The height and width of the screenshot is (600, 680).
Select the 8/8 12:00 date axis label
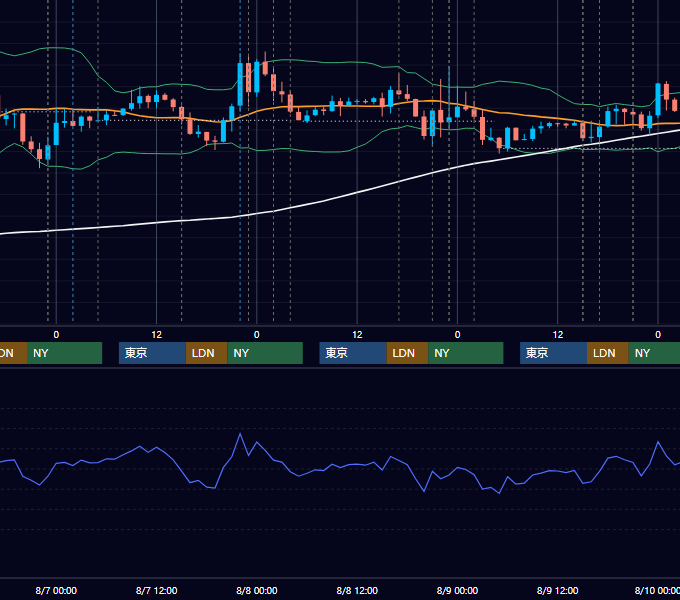[357, 590]
